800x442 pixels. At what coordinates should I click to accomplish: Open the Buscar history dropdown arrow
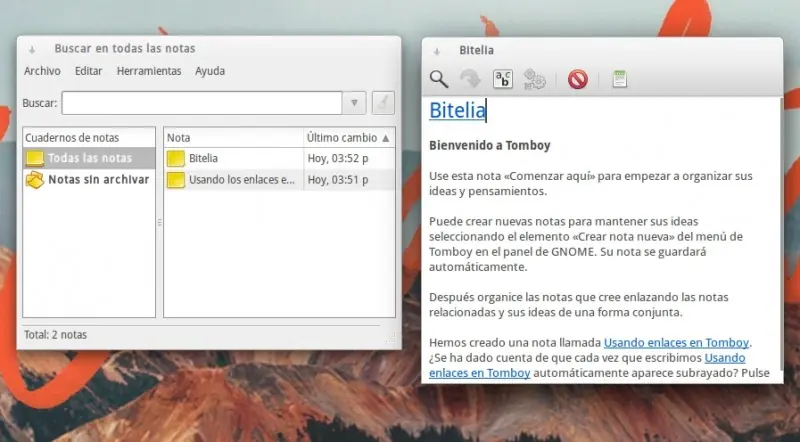pos(354,103)
